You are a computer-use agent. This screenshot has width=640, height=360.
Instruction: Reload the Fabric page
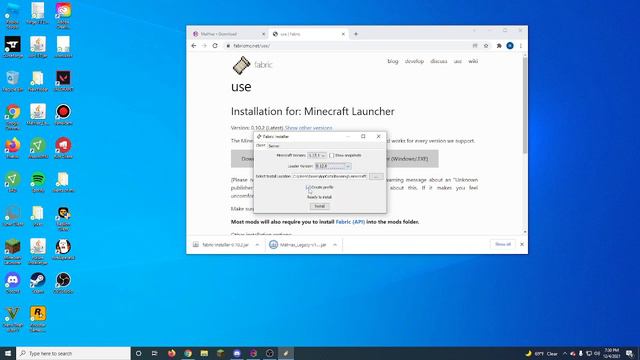click(x=215, y=46)
